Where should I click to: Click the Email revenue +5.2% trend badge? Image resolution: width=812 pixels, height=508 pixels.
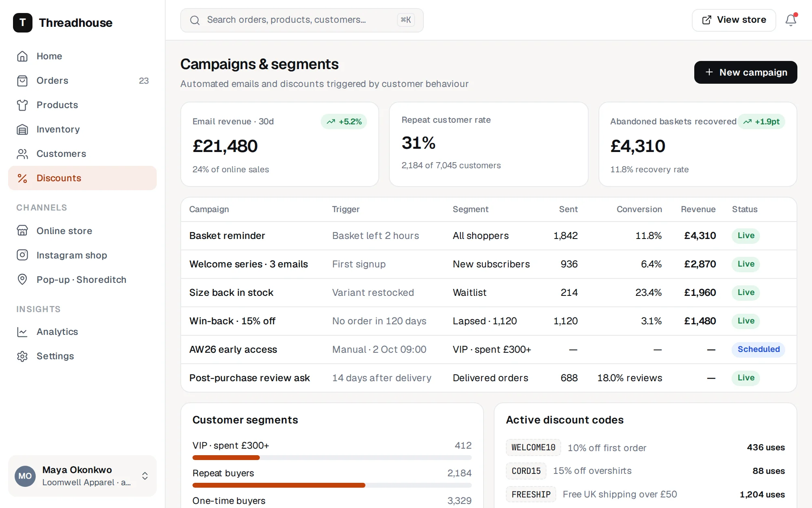pos(344,122)
